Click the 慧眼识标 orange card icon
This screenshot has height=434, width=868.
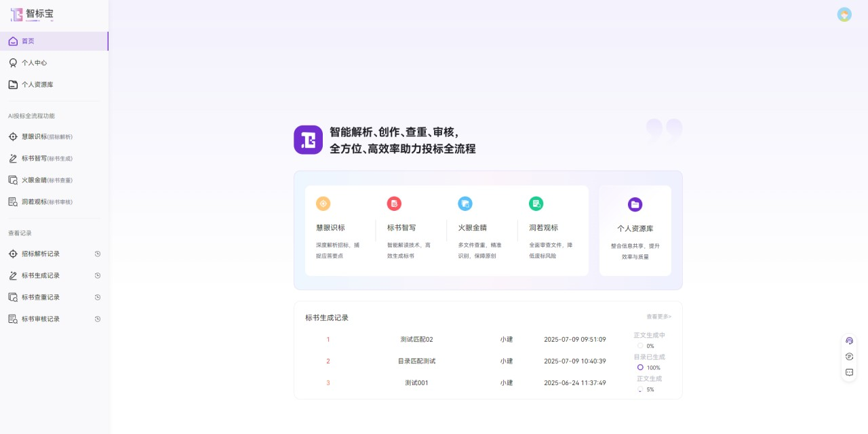click(x=323, y=203)
